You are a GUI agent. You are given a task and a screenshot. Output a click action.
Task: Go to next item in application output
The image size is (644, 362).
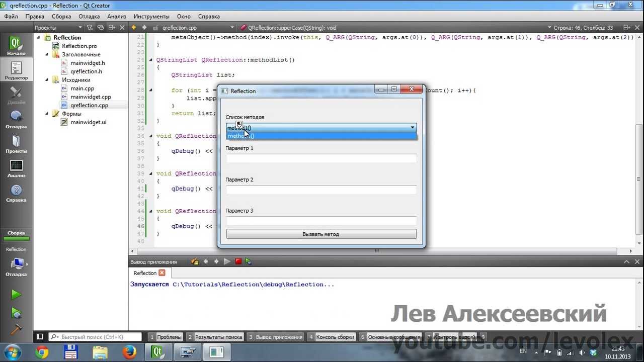[x=216, y=261]
